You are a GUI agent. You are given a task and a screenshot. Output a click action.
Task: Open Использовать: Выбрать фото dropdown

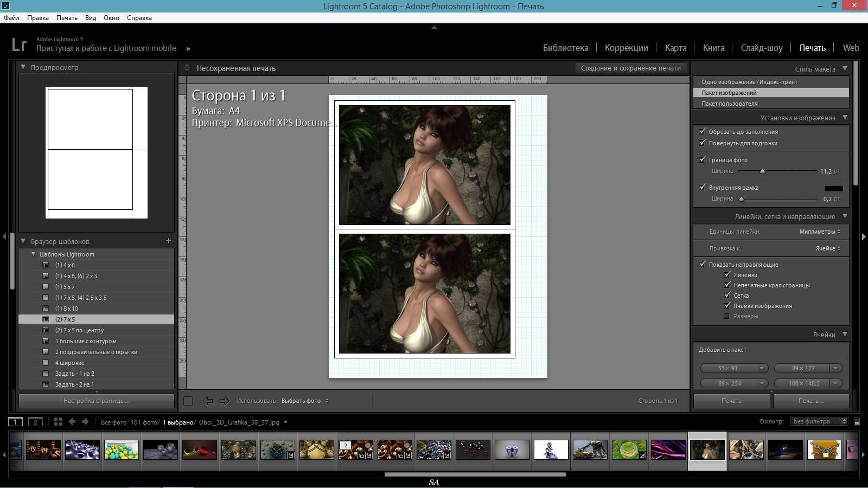coord(304,401)
